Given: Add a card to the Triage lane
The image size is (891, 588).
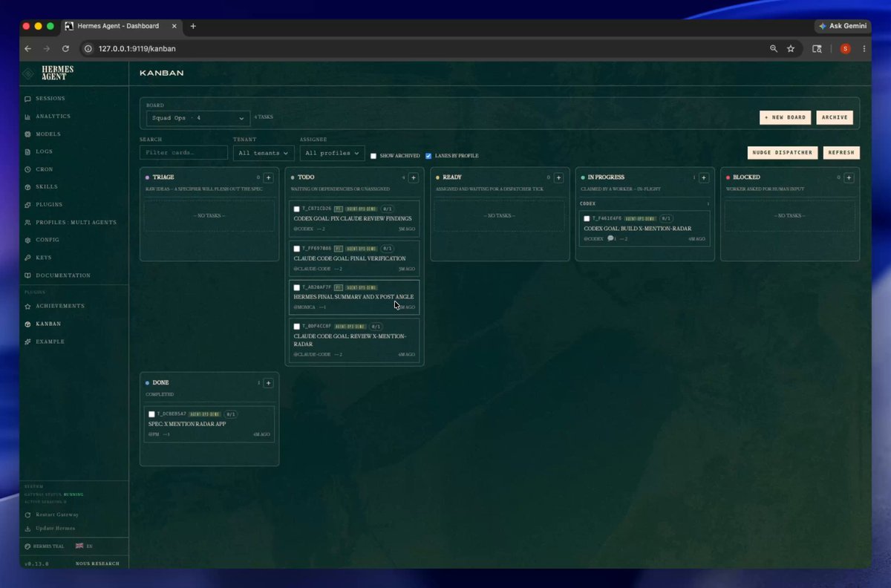Looking at the screenshot, I should coord(269,177).
